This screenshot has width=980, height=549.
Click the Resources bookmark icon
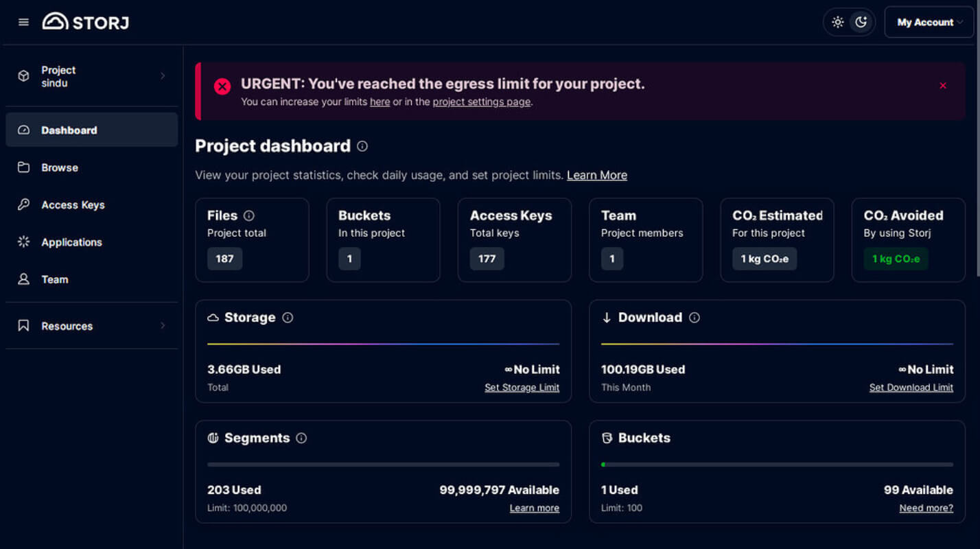pos(23,326)
